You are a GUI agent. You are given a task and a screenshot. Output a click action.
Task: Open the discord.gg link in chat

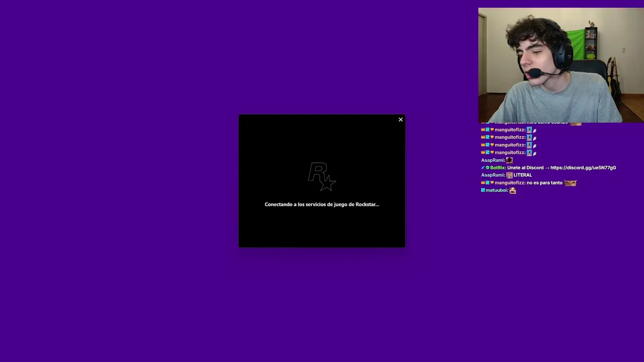click(x=583, y=167)
